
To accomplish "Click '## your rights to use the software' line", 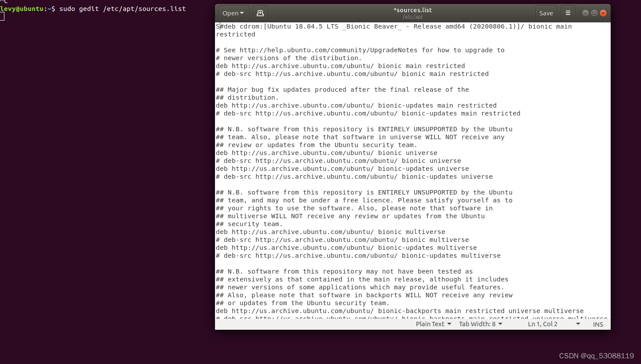I will [354, 208].
